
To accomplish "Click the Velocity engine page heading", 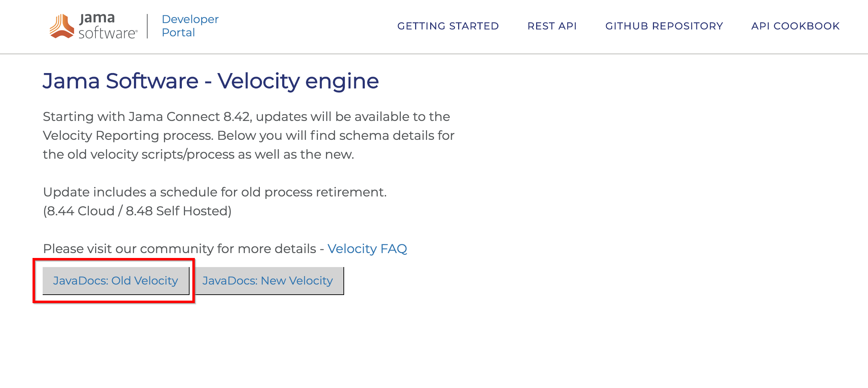I will (211, 81).
